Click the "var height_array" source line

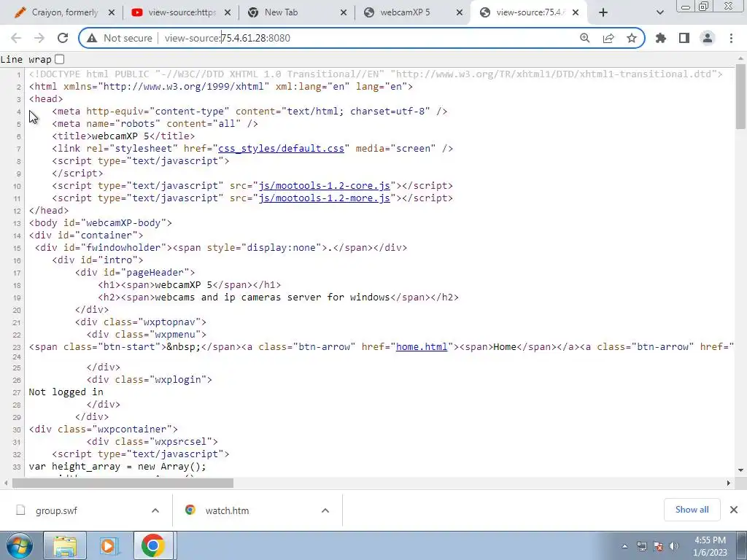tap(117, 467)
